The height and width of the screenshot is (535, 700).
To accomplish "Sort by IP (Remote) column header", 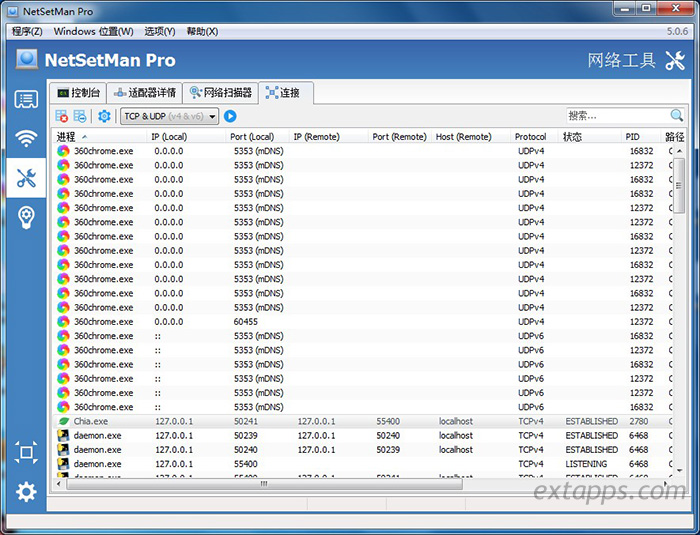I will [x=329, y=137].
